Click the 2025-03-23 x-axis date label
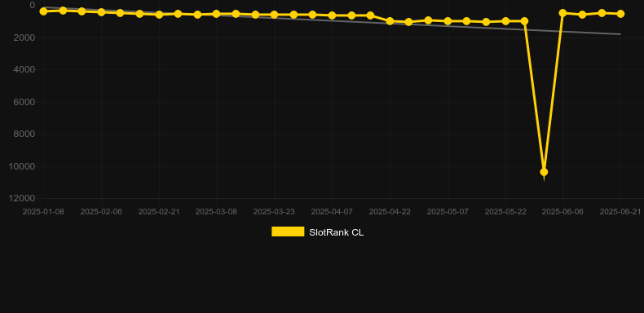644x313 pixels. (274, 212)
